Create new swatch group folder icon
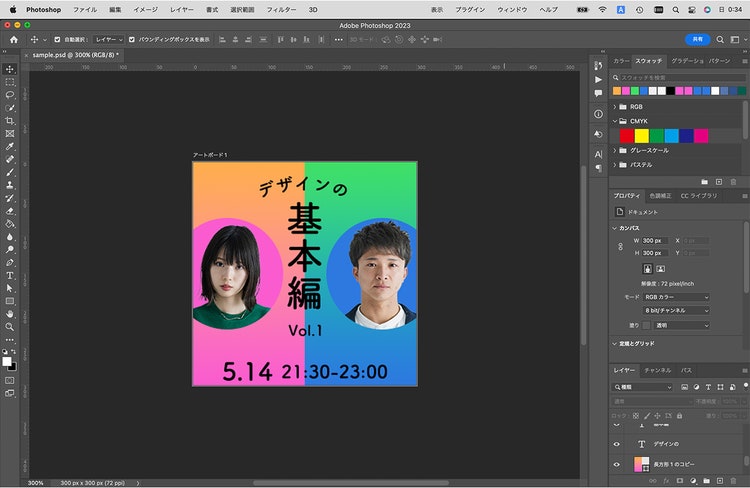The width and height of the screenshot is (750, 488). pyautogui.click(x=705, y=182)
